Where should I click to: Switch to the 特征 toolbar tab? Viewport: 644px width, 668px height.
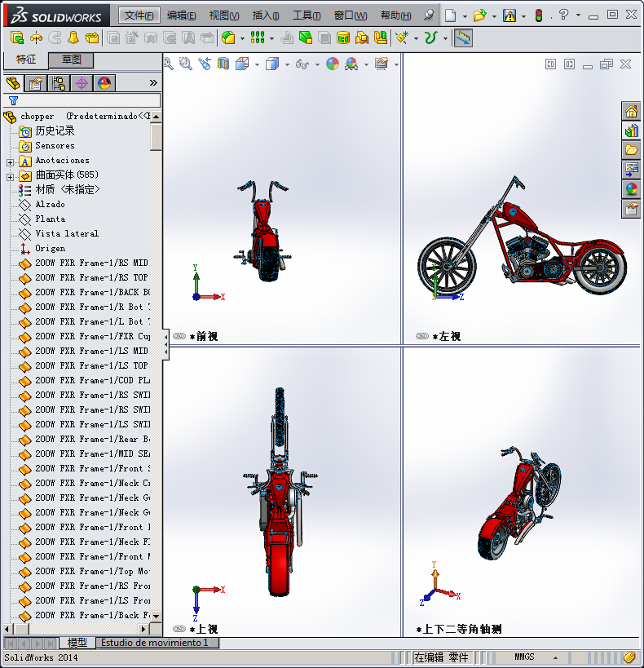pos(26,60)
